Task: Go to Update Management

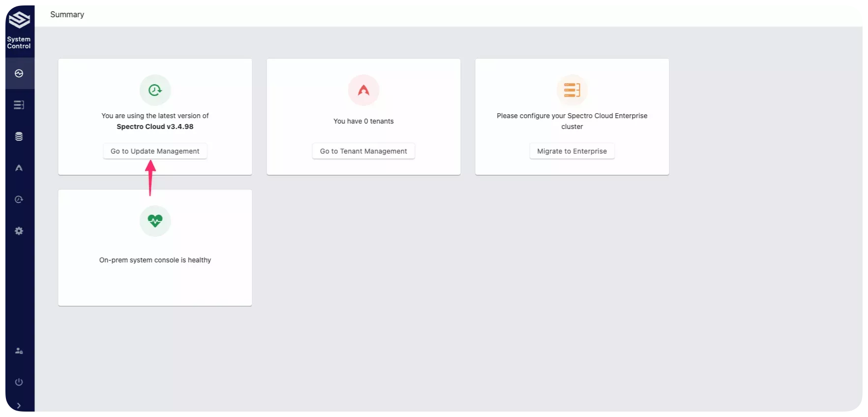Action: coord(155,151)
